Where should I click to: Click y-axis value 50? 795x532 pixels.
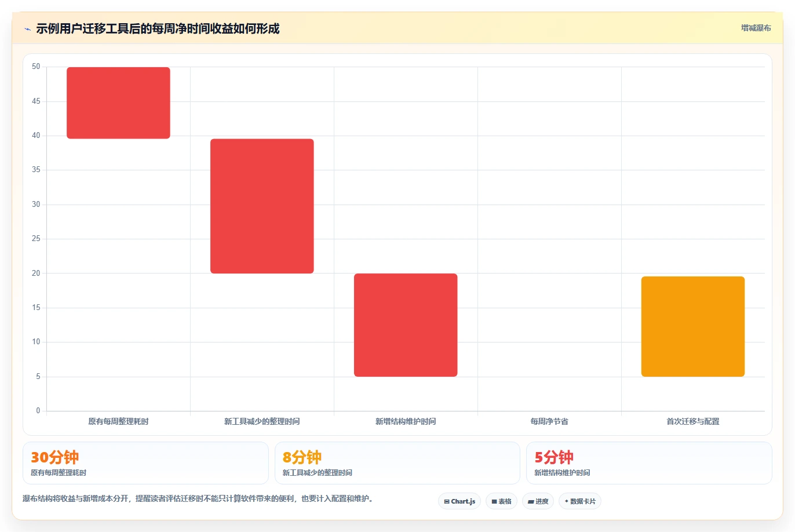click(x=36, y=67)
